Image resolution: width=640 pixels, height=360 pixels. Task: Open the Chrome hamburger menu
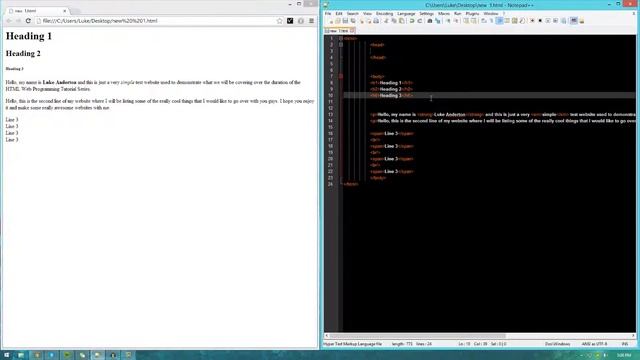311,21
